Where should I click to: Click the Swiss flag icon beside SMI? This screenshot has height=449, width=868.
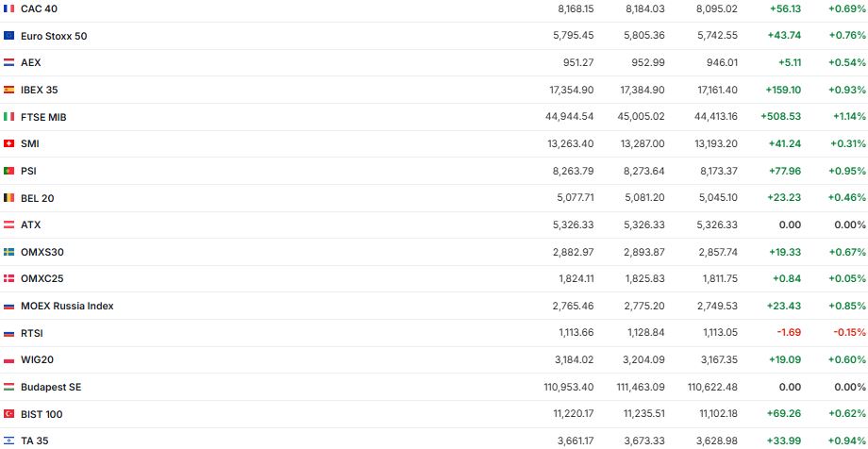tap(9, 143)
